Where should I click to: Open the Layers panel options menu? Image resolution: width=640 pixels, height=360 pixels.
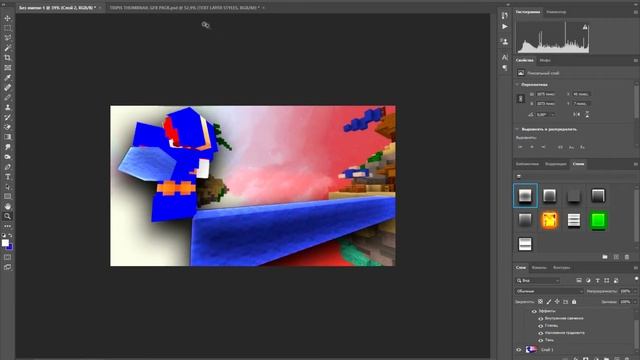[636, 268]
